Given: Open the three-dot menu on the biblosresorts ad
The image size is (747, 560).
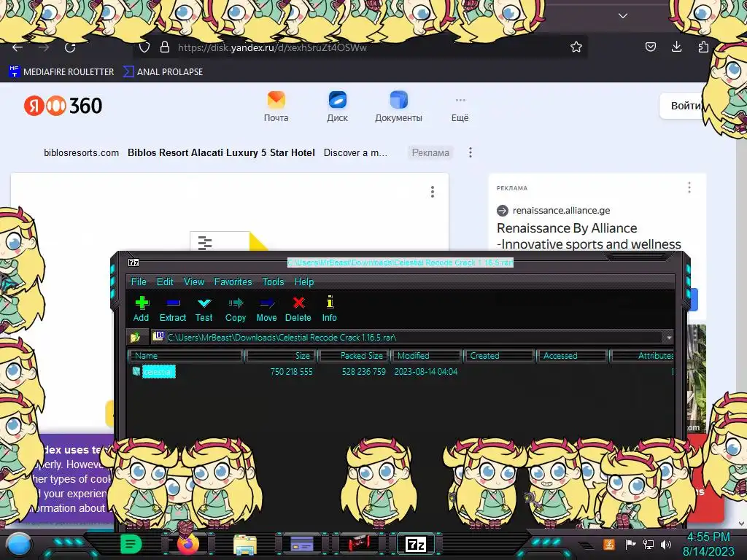Looking at the screenshot, I should coord(471,152).
